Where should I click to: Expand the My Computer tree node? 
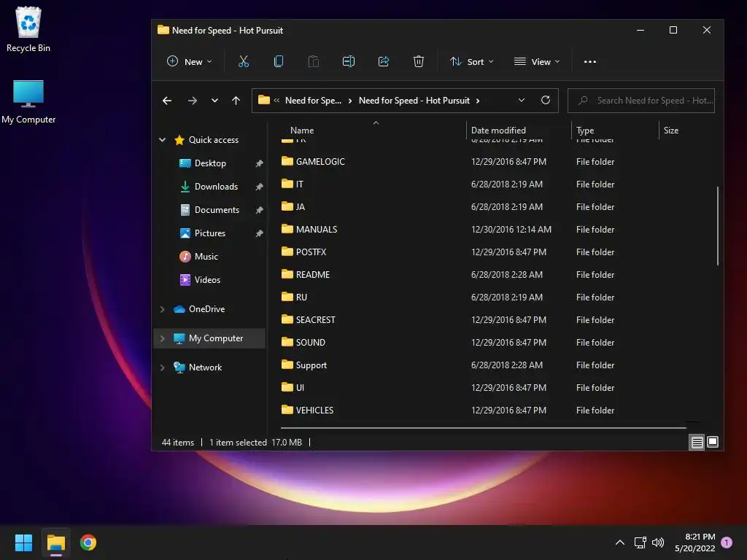(x=163, y=338)
